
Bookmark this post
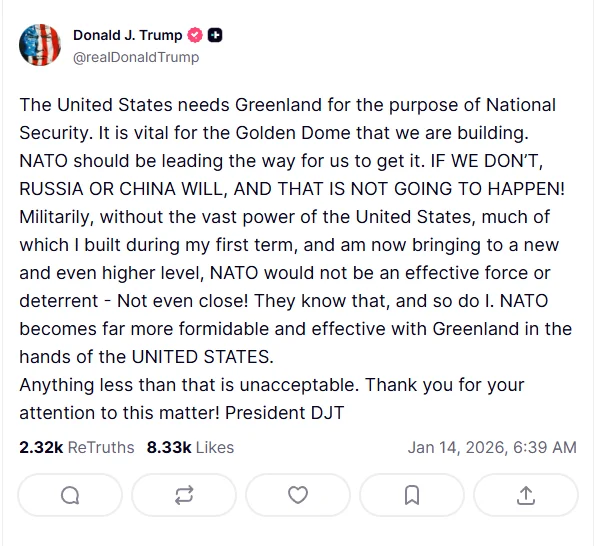tap(411, 495)
